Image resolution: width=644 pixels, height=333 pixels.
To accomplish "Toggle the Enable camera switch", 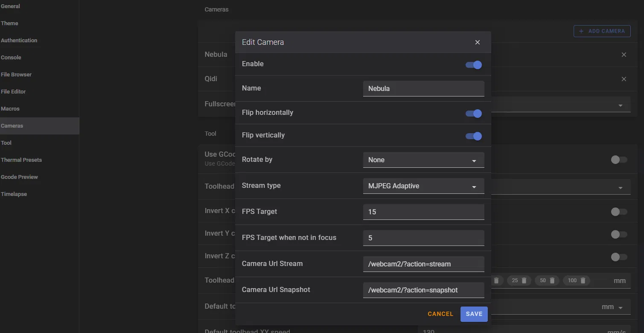I will pos(474,65).
